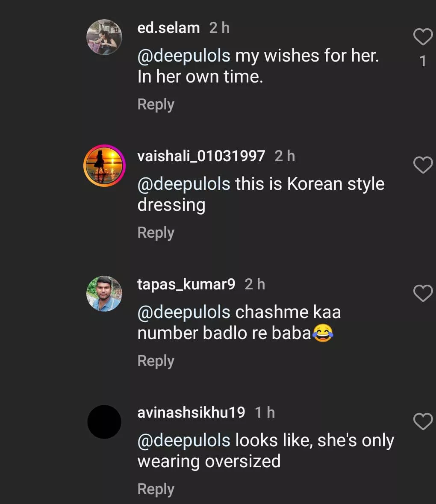
Task: View like count on ed.selam's comment
Action: point(423,61)
